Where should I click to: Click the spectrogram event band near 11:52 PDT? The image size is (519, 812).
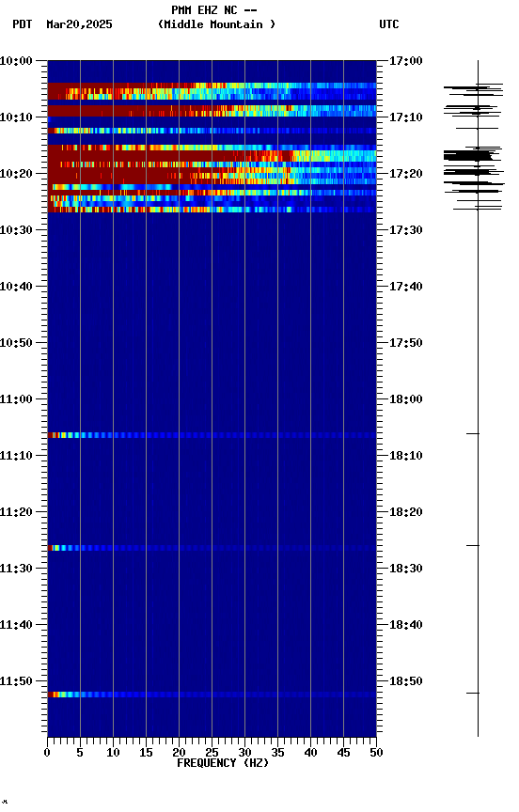coord(212,695)
